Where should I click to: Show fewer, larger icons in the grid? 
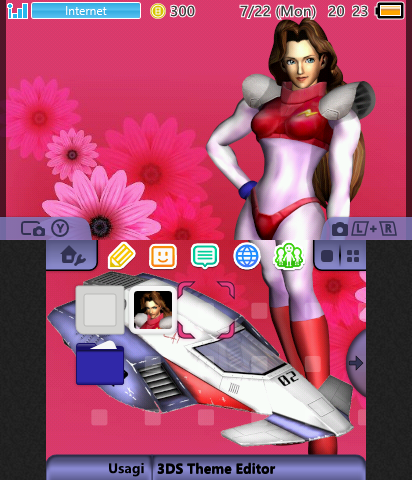327,256
